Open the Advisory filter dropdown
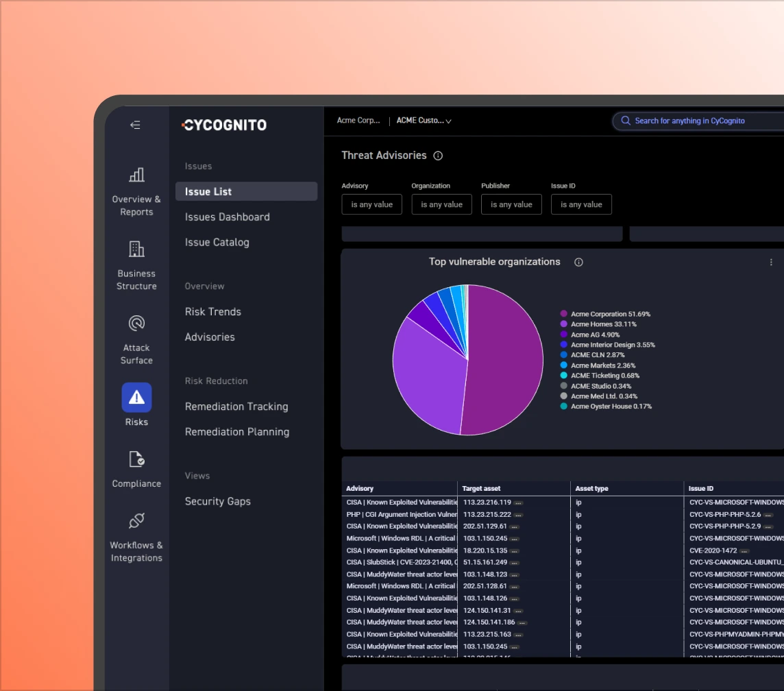Image resolution: width=784 pixels, height=691 pixels. pos(371,204)
